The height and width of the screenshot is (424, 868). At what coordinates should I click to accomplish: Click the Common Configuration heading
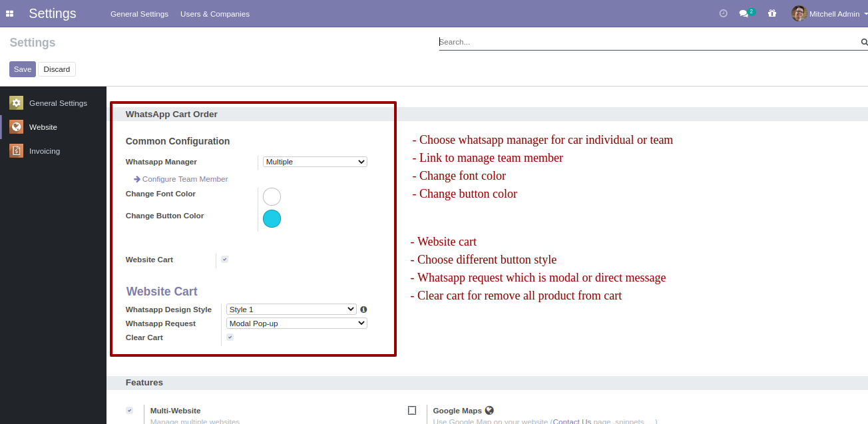[x=178, y=141]
